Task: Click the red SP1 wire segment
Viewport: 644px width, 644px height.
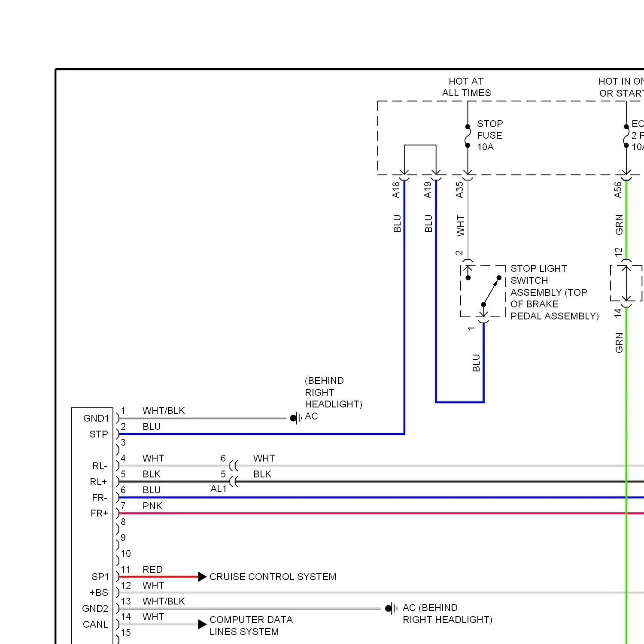Action: (x=158, y=577)
